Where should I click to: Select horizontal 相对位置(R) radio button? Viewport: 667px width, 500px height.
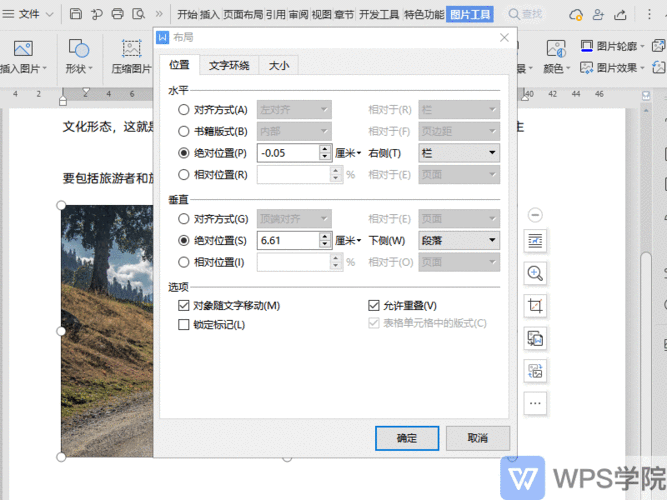tap(183, 175)
